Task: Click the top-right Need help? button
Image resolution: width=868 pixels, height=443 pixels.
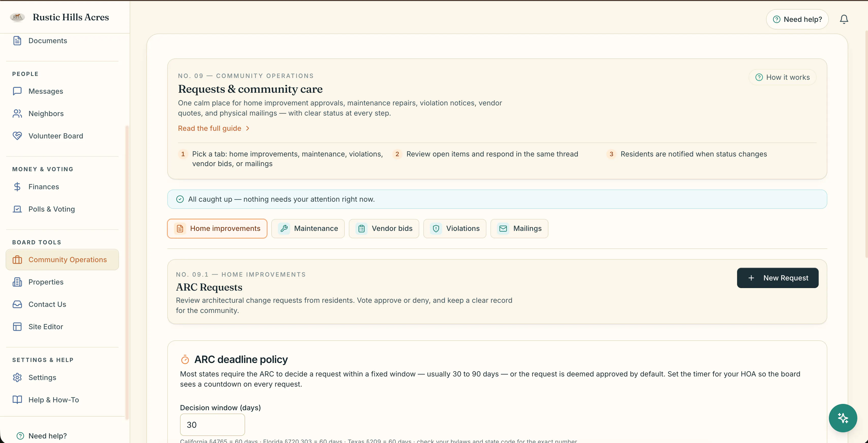Action: pos(797,19)
